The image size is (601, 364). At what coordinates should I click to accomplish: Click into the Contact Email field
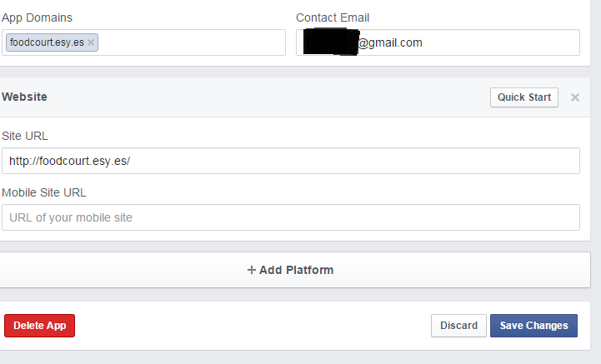(x=438, y=42)
